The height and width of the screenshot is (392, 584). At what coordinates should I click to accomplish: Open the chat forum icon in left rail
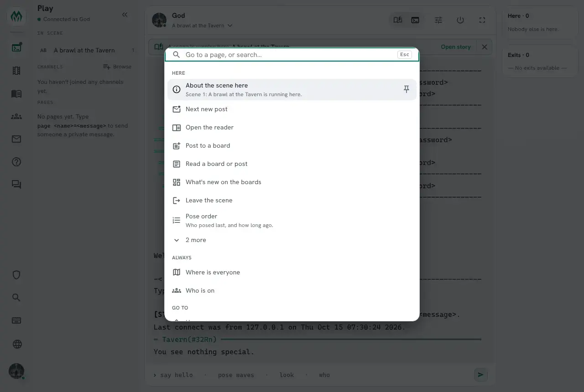tap(16, 185)
